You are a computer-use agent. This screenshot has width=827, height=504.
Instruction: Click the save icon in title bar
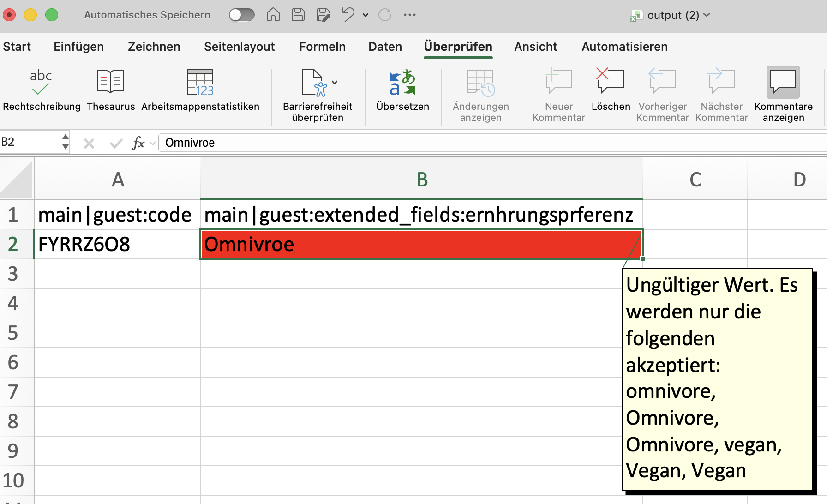298,15
